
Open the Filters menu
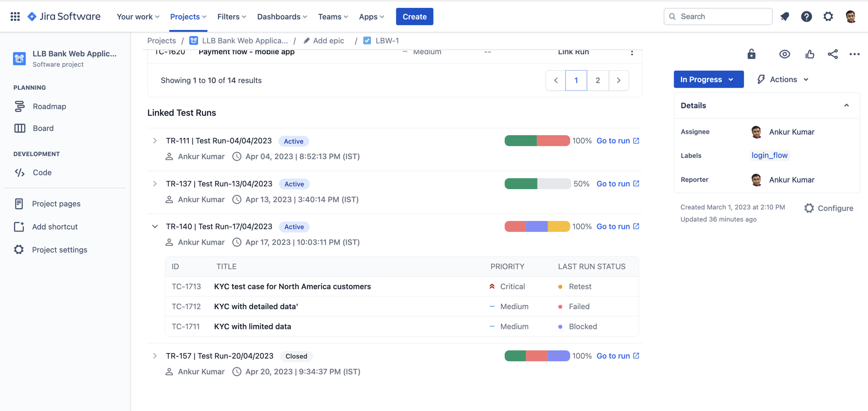coord(232,16)
